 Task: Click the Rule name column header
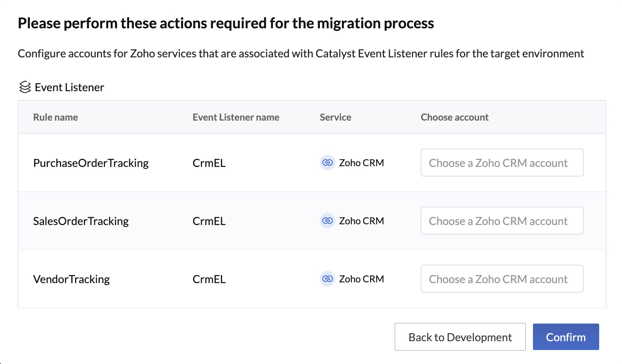56,117
